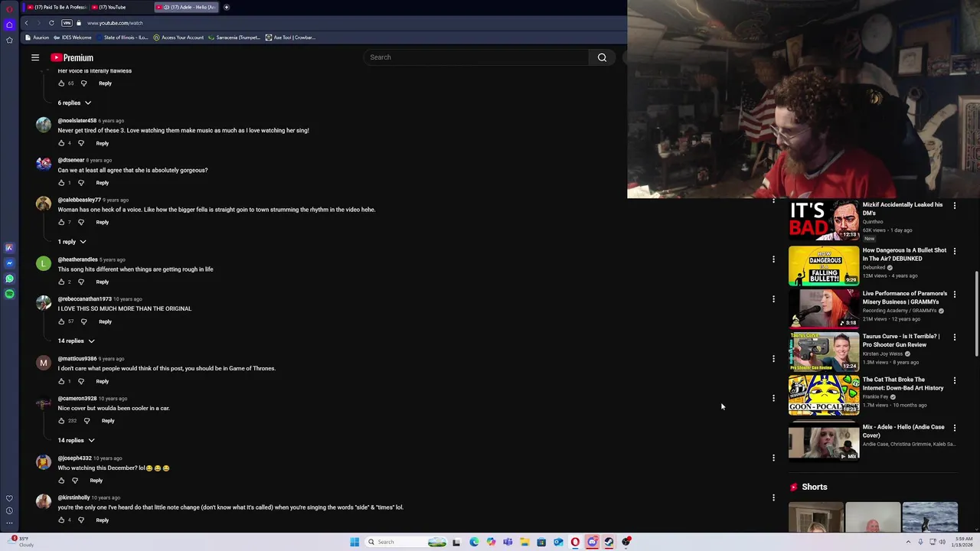Image resolution: width=980 pixels, height=551 pixels.
Task: Dislike the @matticus9386 comment
Action: [x=80, y=381]
